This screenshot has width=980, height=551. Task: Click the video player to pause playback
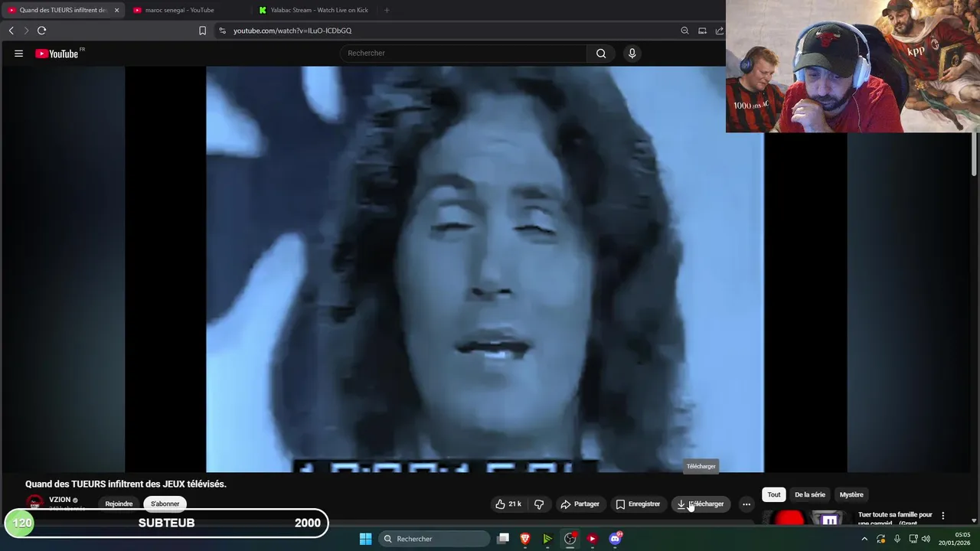(485, 269)
